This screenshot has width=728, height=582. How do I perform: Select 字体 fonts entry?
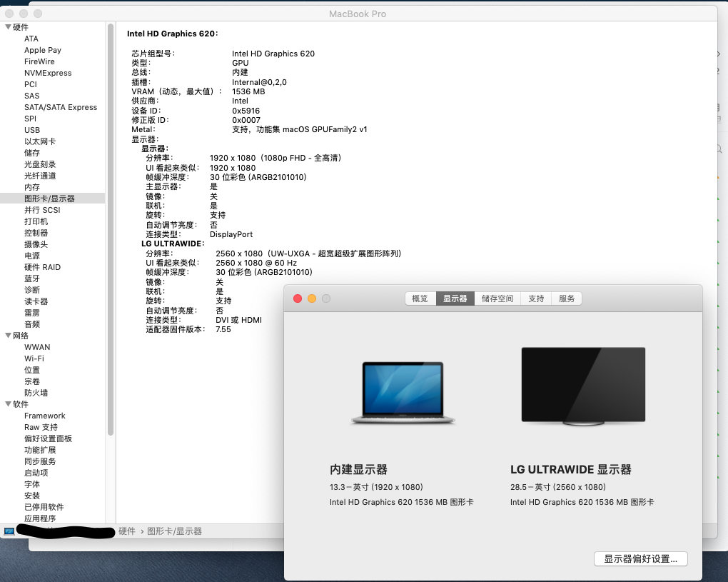click(32, 484)
